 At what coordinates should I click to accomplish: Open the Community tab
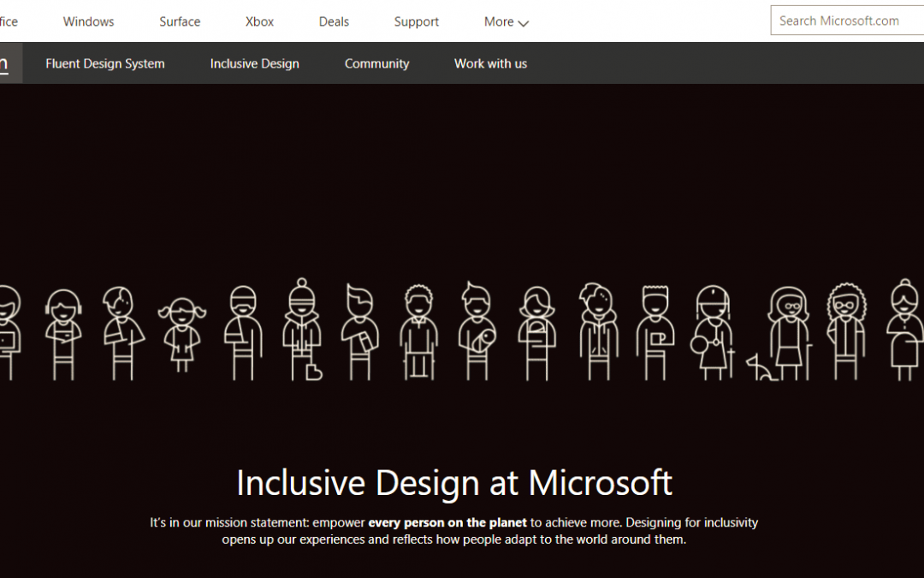376,63
